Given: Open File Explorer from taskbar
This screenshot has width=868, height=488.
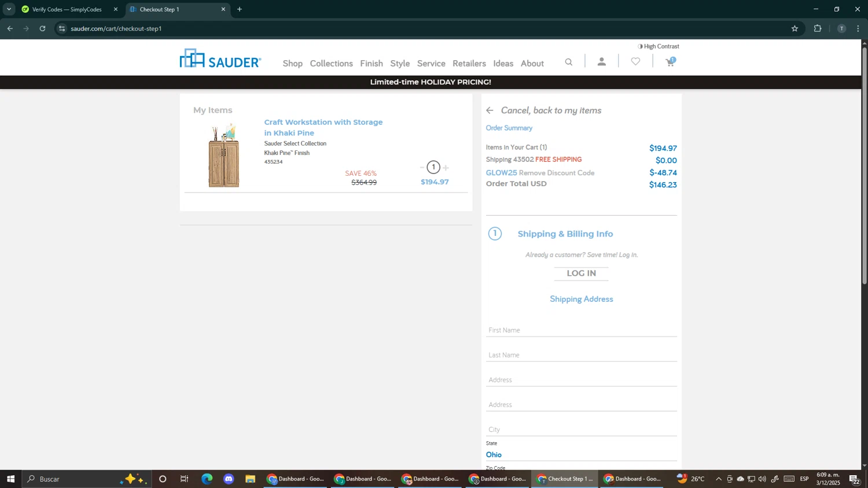Looking at the screenshot, I should click(x=250, y=479).
